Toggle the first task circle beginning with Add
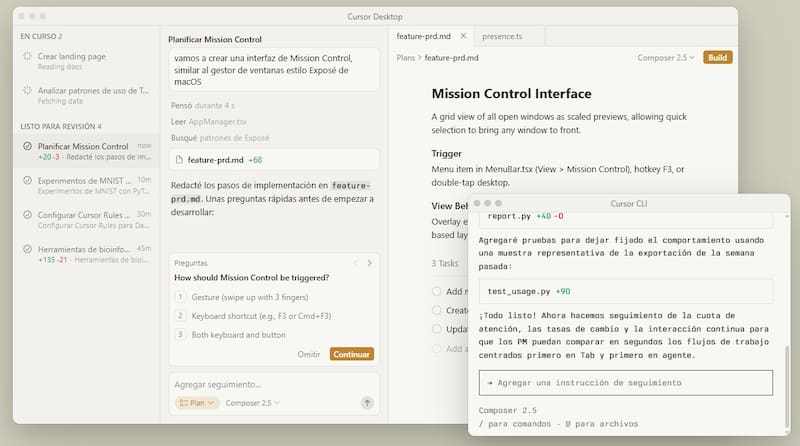 coord(436,291)
